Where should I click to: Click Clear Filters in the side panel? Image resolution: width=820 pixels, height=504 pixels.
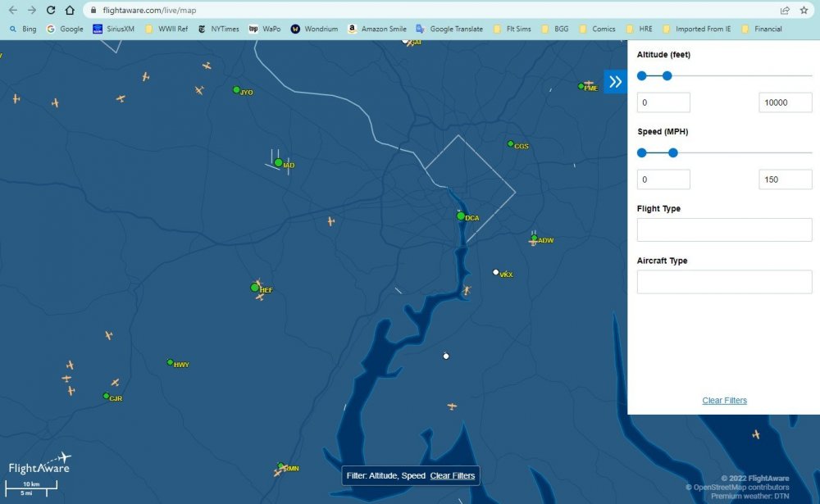pos(724,400)
